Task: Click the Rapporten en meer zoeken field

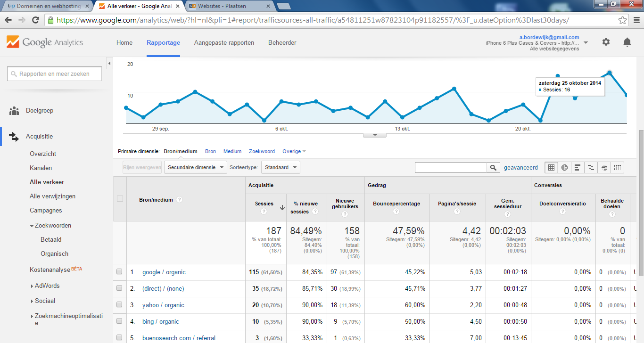Action: [x=55, y=74]
